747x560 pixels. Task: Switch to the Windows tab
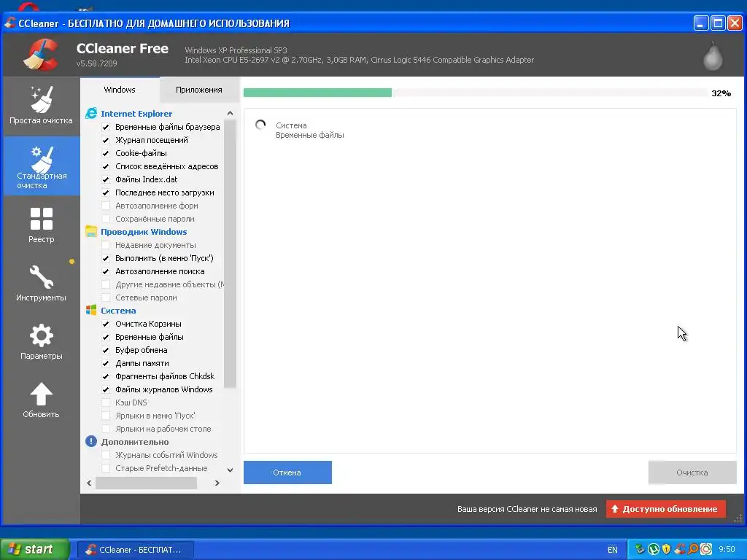point(120,90)
